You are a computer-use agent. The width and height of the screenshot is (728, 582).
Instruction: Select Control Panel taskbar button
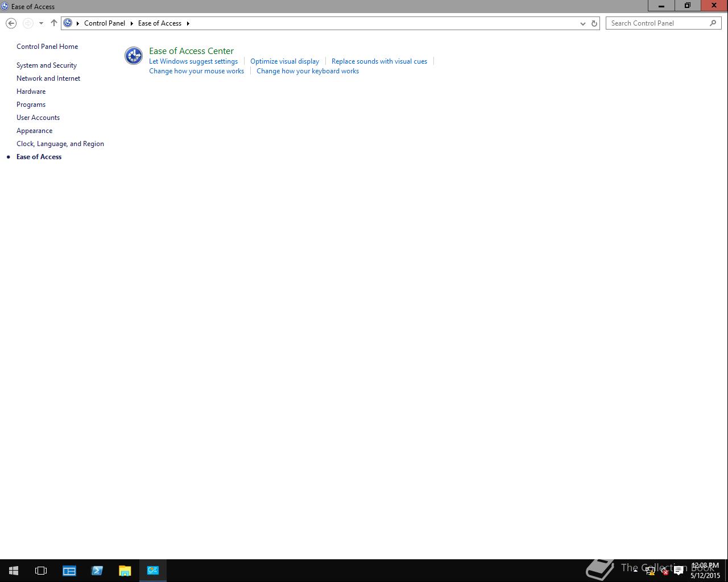click(x=153, y=571)
